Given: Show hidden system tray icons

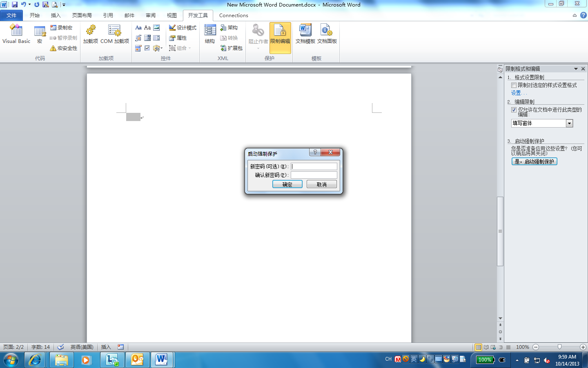Looking at the screenshot, I should (x=517, y=360).
